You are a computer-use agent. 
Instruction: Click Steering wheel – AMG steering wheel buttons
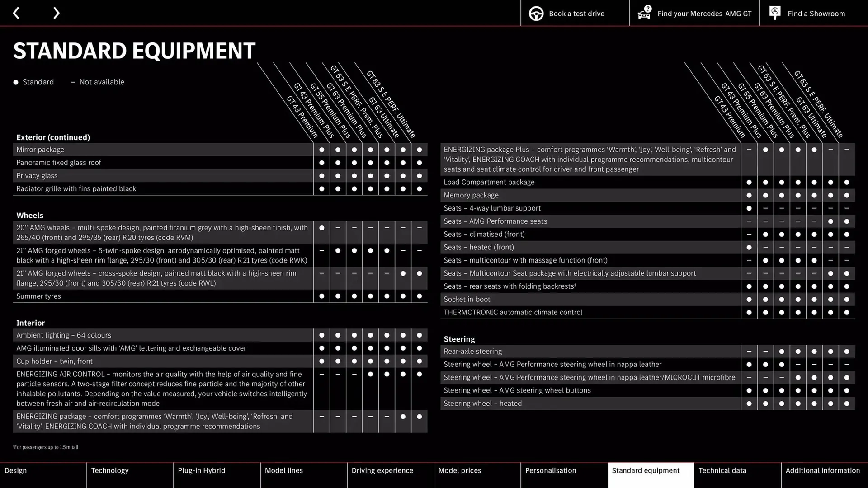pyautogui.click(x=517, y=390)
